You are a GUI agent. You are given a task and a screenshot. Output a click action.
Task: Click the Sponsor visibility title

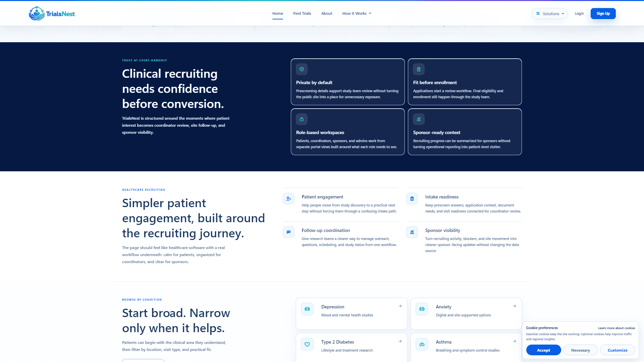click(442, 230)
